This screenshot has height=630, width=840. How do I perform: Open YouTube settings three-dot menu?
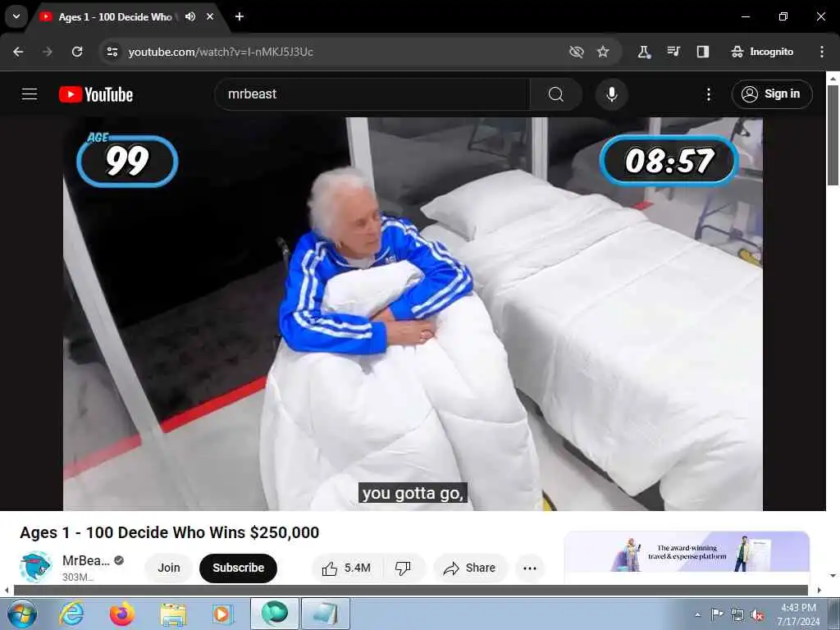709,94
